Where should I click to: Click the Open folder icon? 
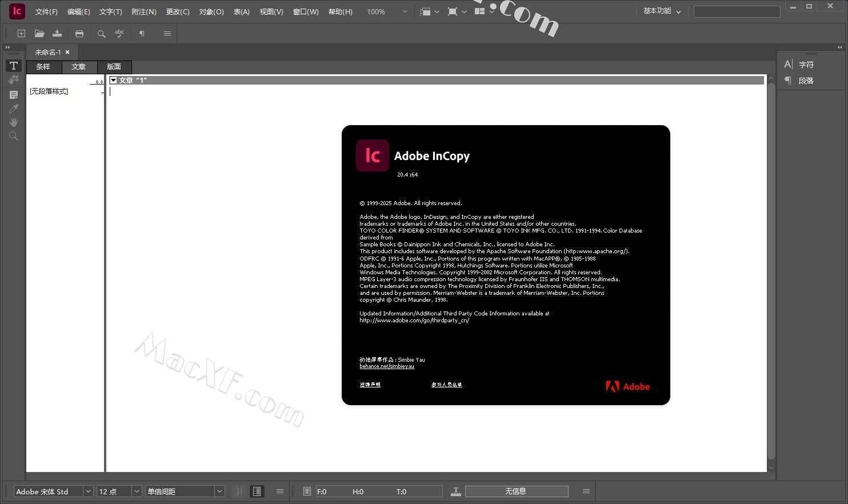point(39,34)
